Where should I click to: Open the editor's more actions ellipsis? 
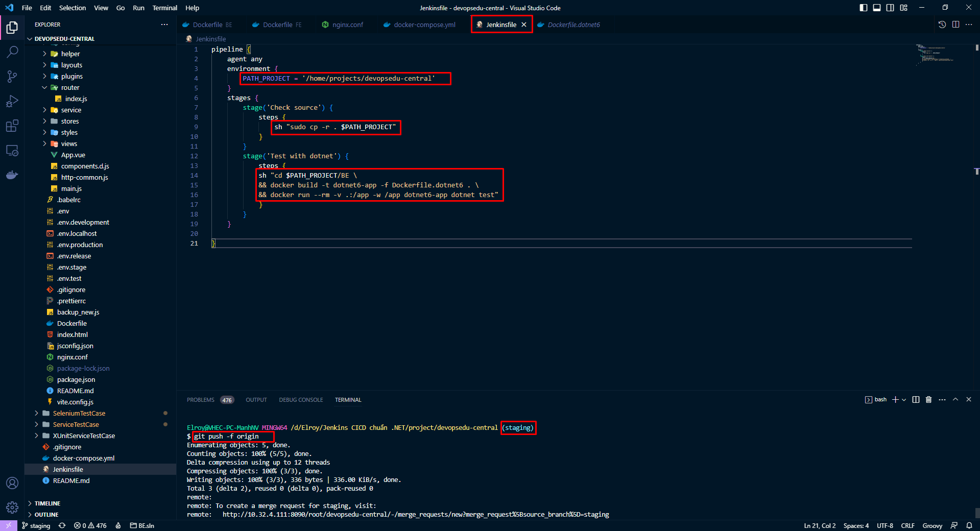[x=969, y=25]
